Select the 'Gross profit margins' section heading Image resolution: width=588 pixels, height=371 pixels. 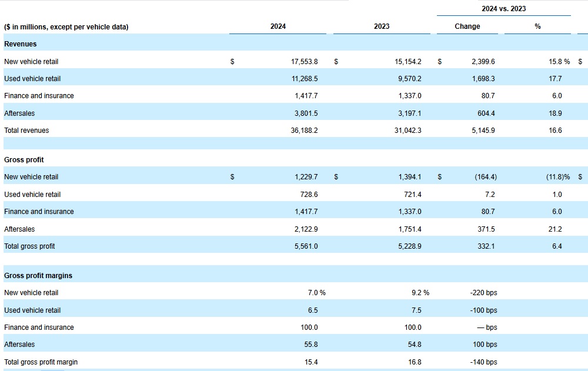coord(38,276)
